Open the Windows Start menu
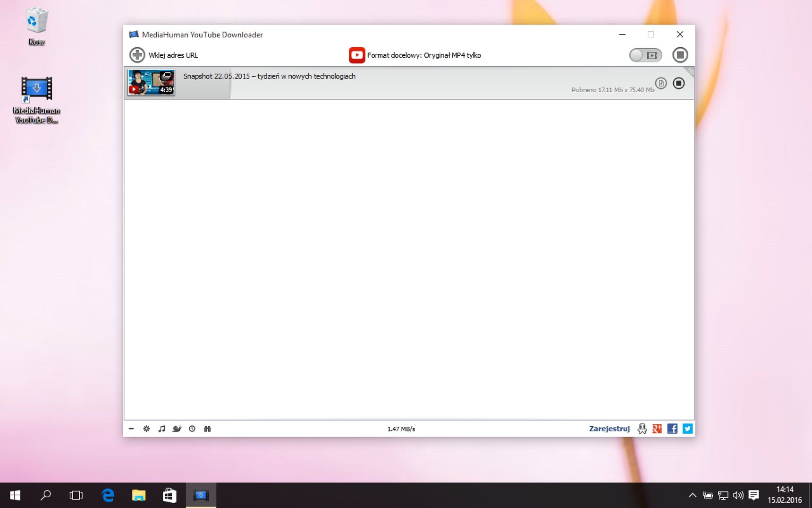The height and width of the screenshot is (508, 812). [x=15, y=495]
